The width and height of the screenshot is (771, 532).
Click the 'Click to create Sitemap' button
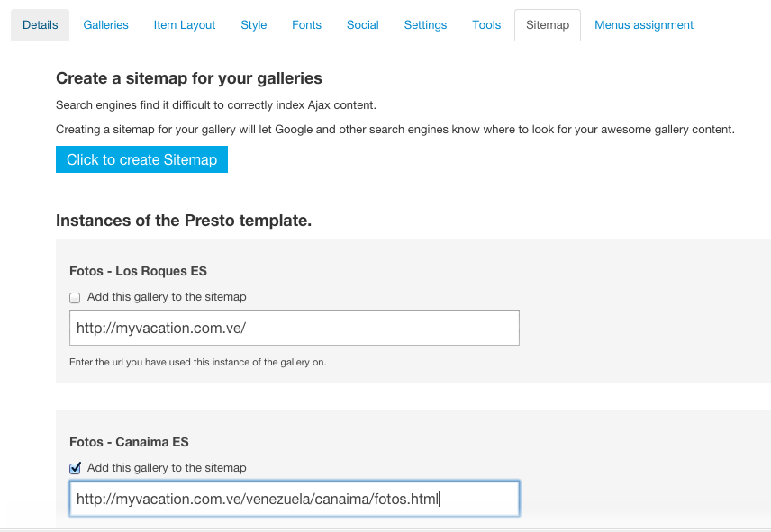[x=141, y=159]
